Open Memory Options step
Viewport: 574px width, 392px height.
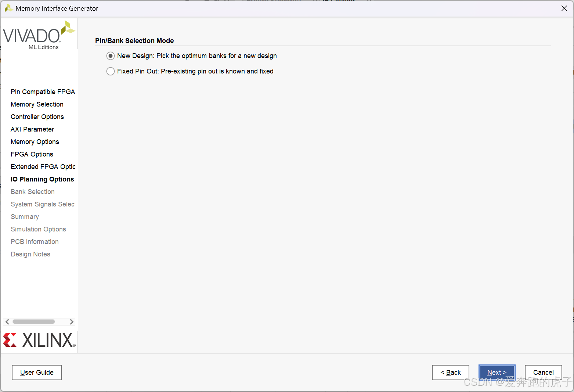35,142
